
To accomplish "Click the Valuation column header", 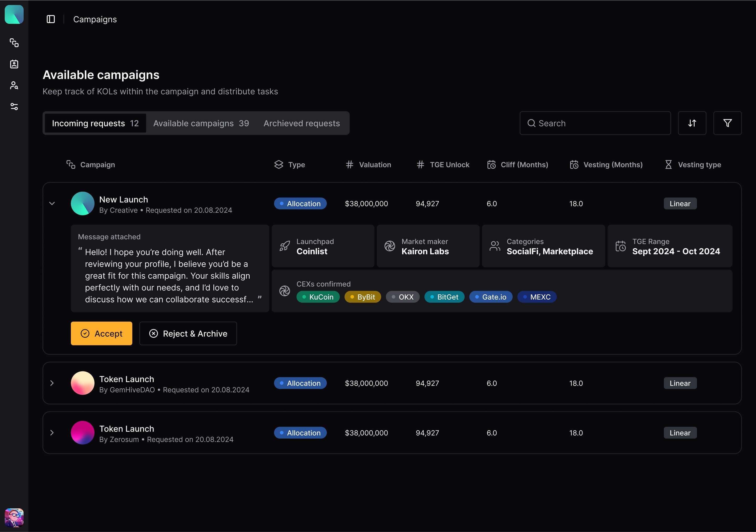I will coord(368,164).
